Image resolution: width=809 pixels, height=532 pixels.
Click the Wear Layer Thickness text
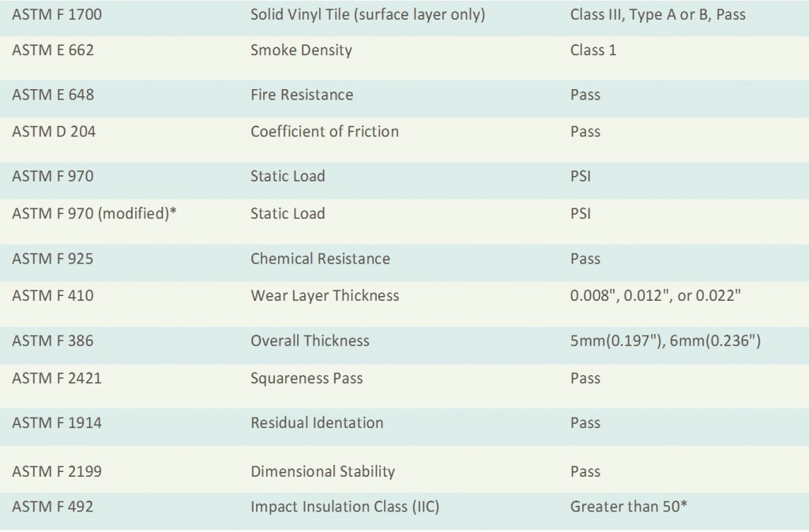click(x=325, y=296)
